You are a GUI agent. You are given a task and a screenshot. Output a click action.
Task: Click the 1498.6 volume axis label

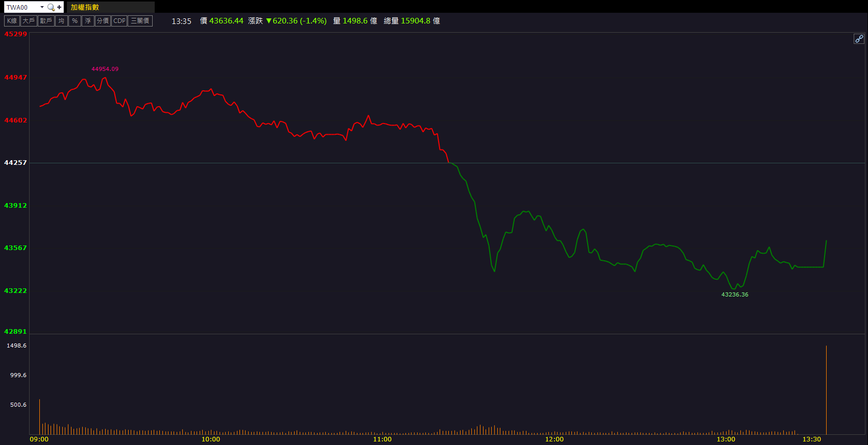16,345
